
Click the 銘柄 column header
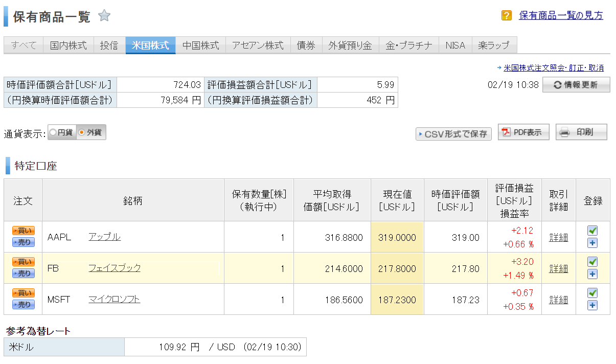[x=133, y=201]
